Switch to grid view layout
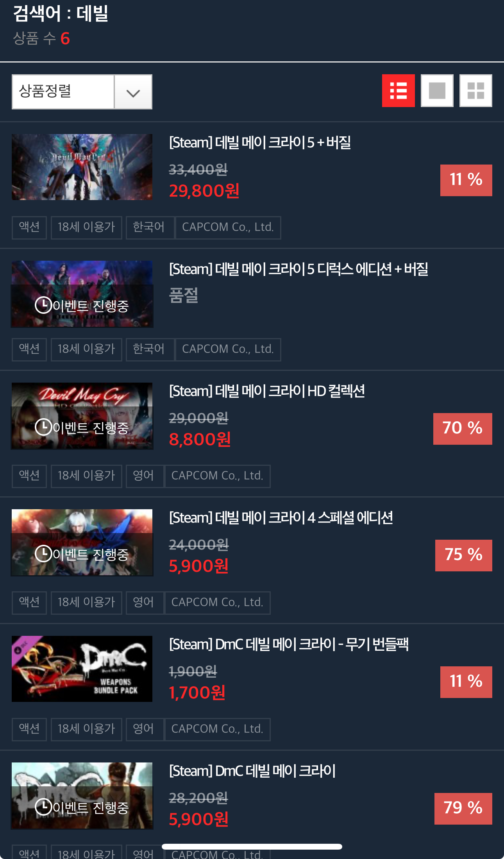Image resolution: width=504 pixels, height=859 pixels. (x=475, y=91)
